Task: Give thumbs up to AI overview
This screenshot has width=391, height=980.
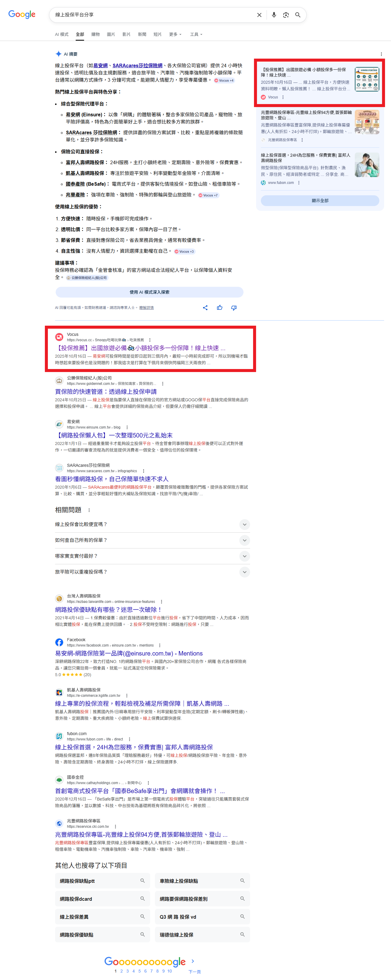Action: 220,307
